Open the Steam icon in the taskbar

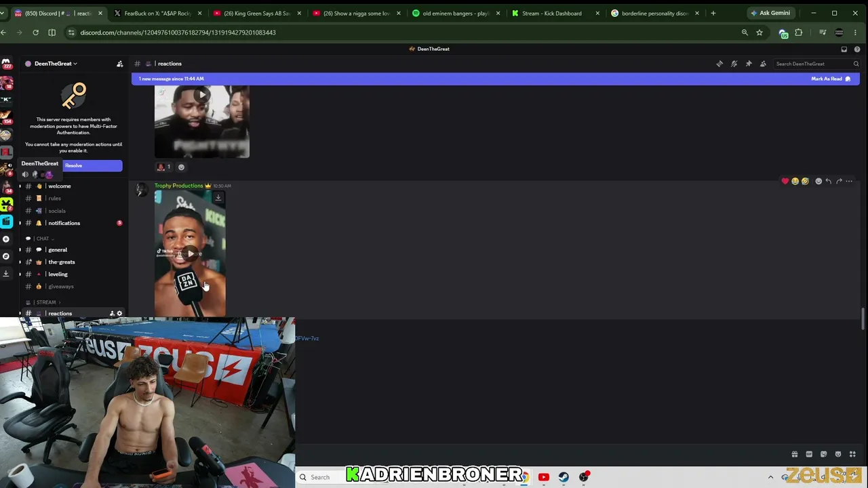coord(564,477)
